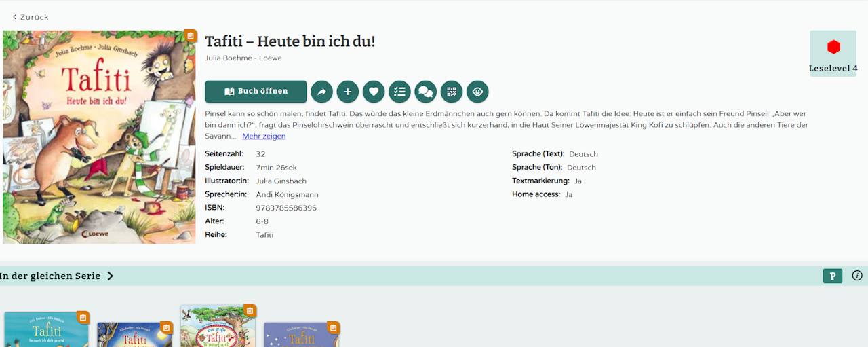
Task: Open the Tafiti gesund series book cover
Action: pyautogui.click(x=46, y=330)
